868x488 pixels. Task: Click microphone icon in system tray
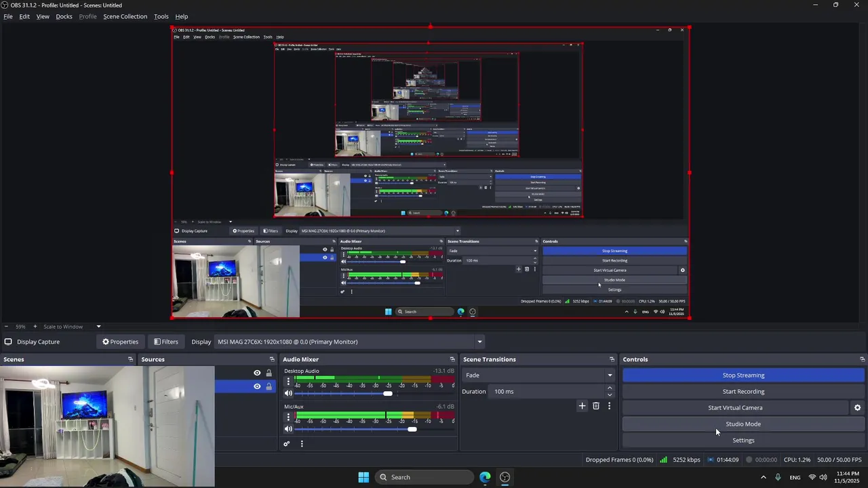pos(778,477)
